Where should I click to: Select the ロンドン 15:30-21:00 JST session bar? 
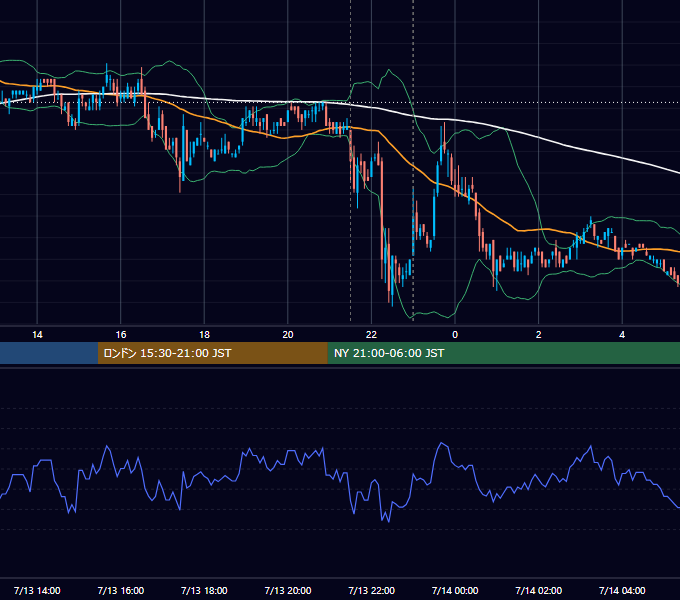pos(212,353)
